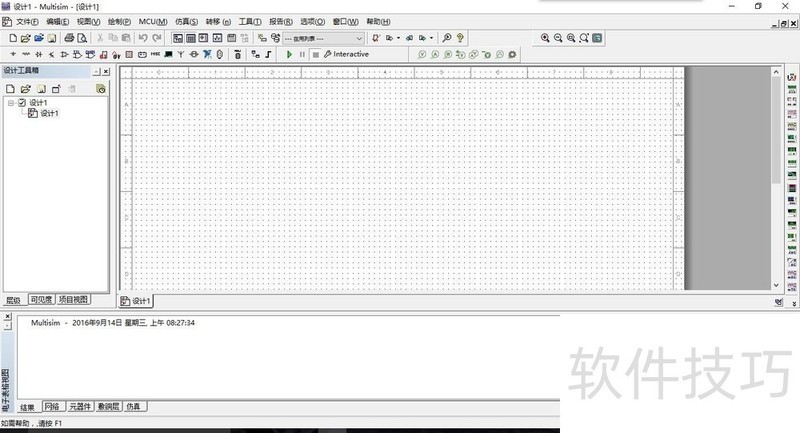Pause the simulation

point(303,55)
